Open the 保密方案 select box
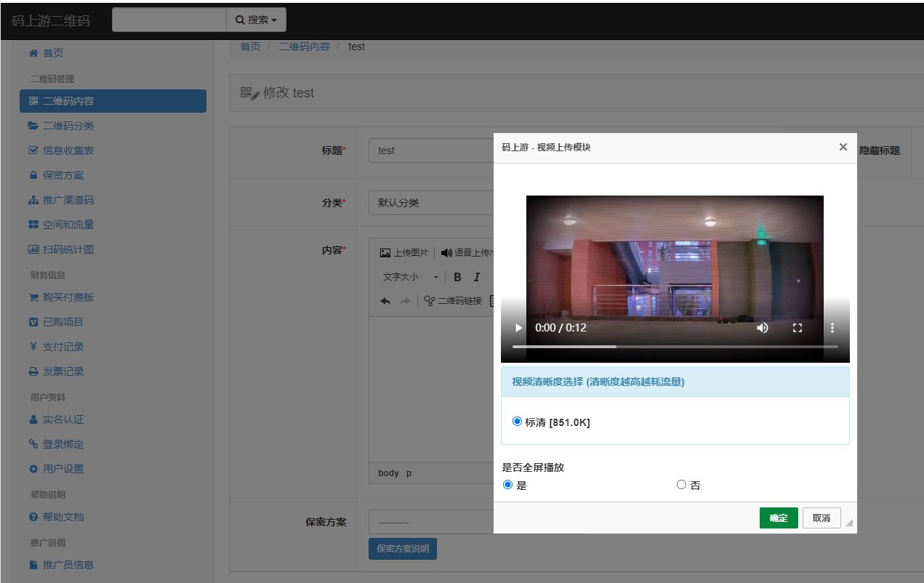 430,522
